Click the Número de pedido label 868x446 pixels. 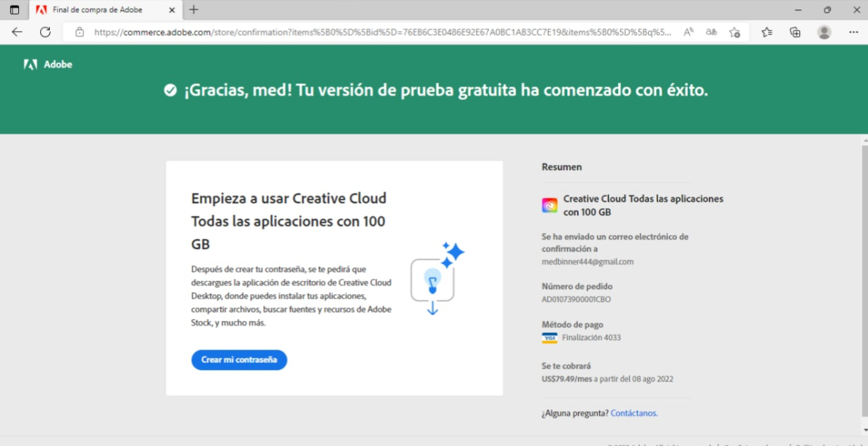tap(576, 287)
